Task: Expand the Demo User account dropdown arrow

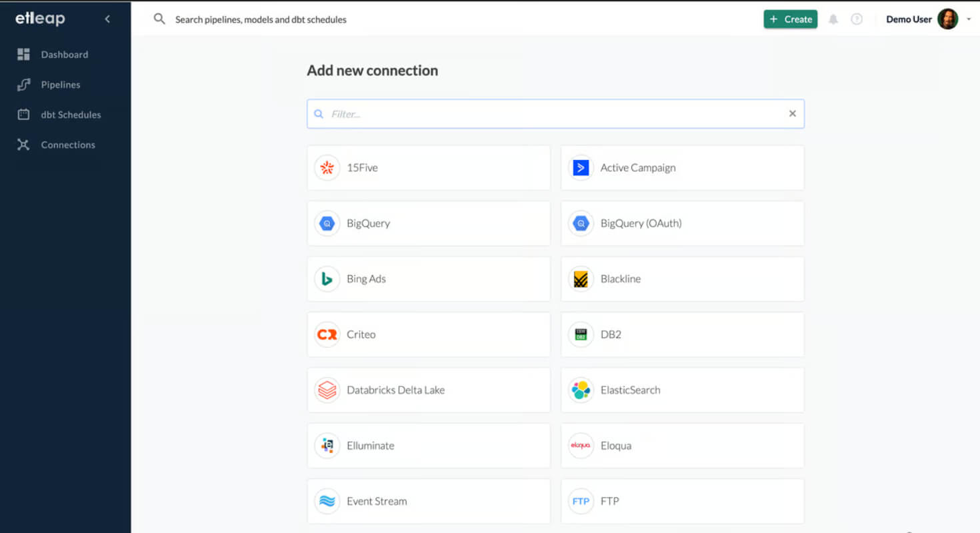Action: (x=969, y=19)
